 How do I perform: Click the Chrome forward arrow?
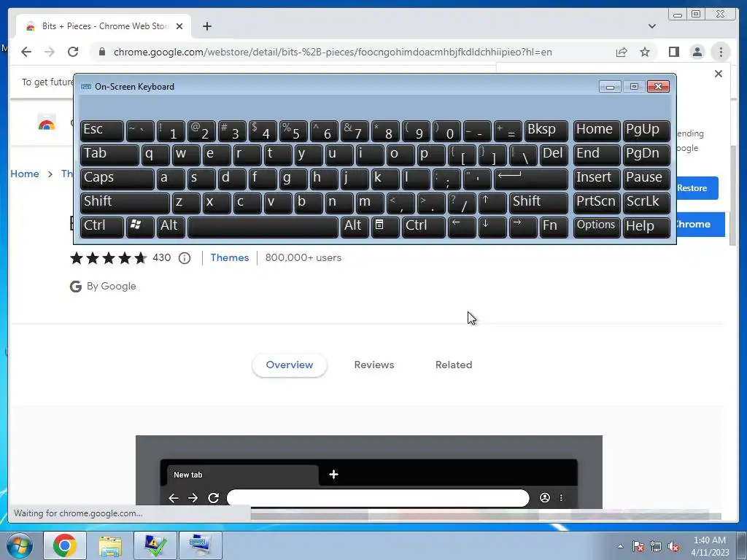pyautogui.click(x=50, y=52)
